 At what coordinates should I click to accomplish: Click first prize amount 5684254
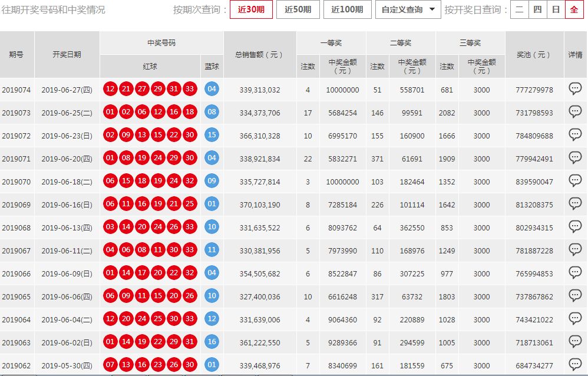pyautogui.click(x=342, y=113)
